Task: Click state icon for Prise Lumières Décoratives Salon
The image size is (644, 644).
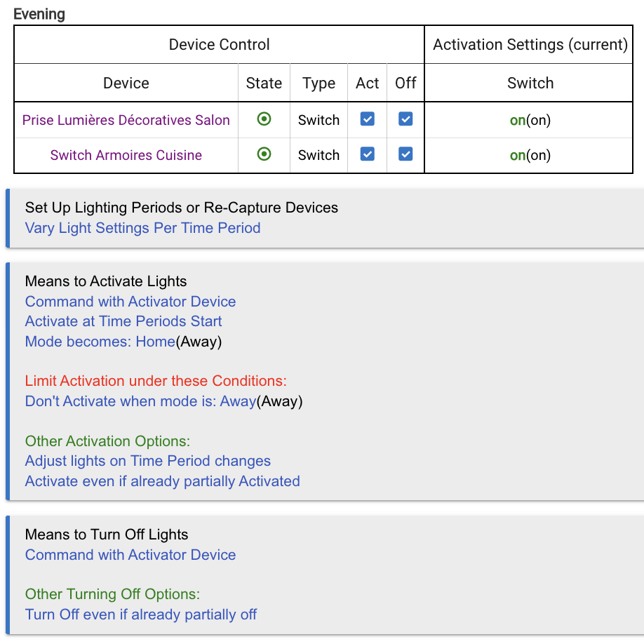Action: [264, 119]
